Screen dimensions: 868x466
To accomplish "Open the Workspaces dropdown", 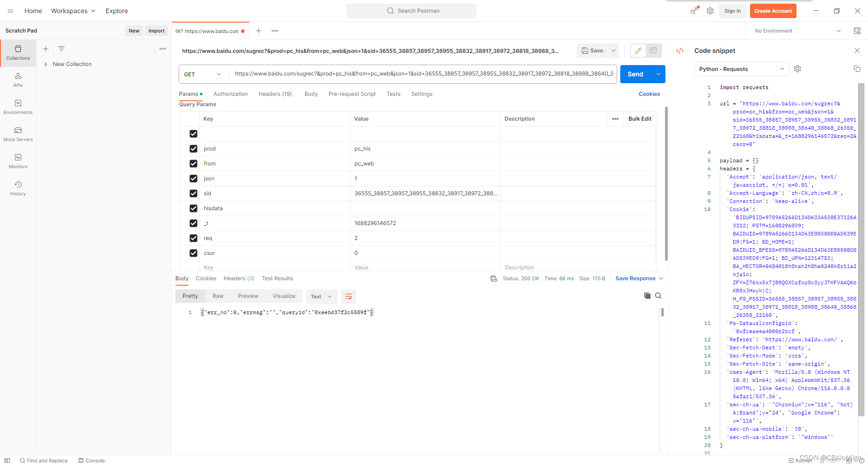I will (73, 11).
